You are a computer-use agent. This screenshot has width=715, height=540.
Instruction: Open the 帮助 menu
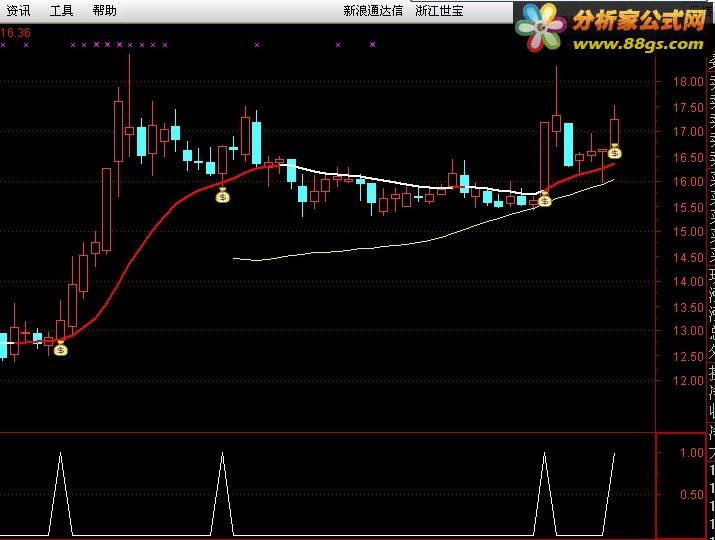tap(104, 10)
